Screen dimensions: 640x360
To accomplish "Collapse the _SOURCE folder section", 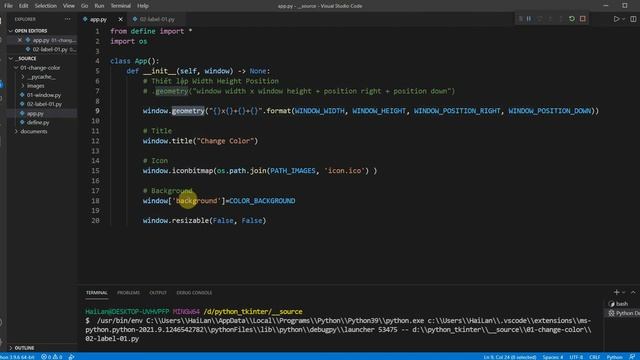I will [x=27, y=58].
